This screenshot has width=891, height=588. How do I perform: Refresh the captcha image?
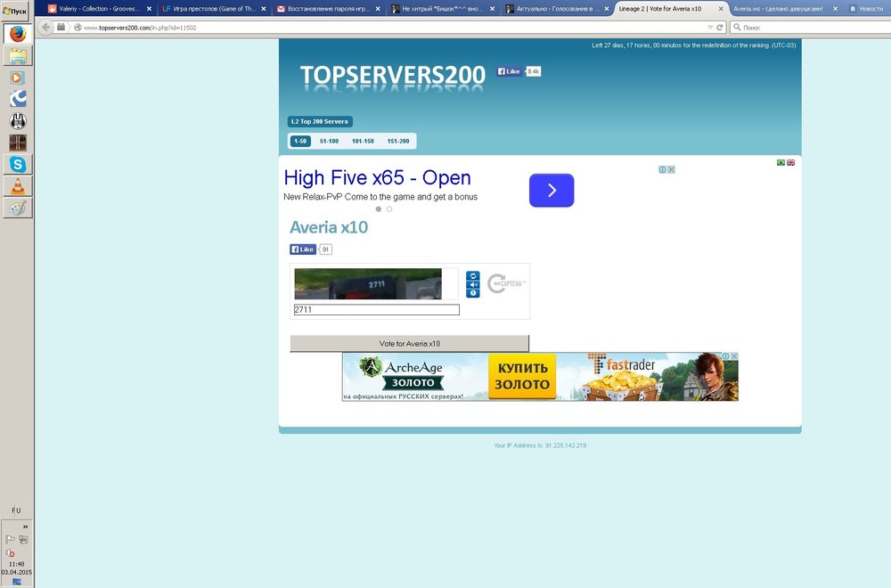pos(473,276)
